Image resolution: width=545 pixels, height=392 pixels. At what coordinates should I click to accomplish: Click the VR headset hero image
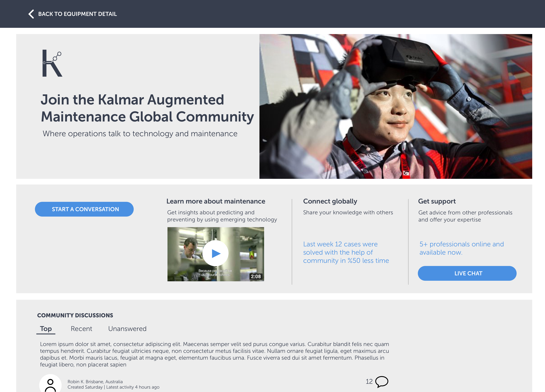click(x=396, y=106)
